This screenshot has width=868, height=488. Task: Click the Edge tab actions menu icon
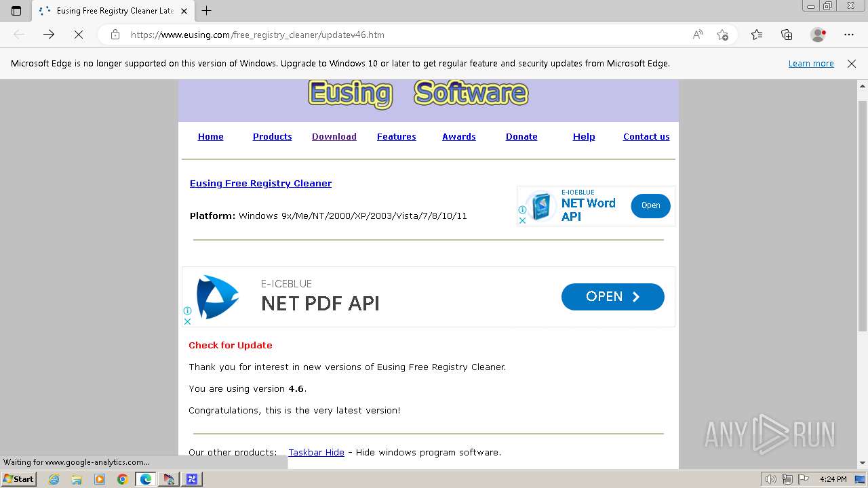coord(16,11)
